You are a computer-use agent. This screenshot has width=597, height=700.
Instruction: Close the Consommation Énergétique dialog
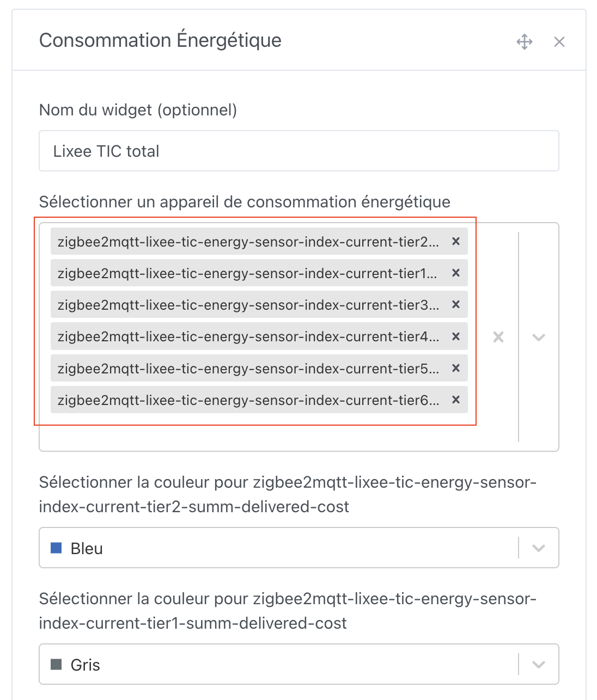tap(559, 41)
